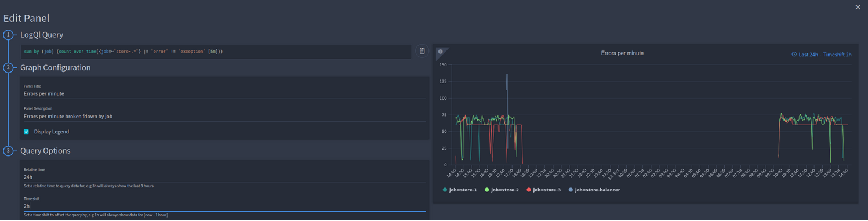Click the Display Legend label
The width and height of the screenshot is (868, 221).
click(x=51, y=132)
